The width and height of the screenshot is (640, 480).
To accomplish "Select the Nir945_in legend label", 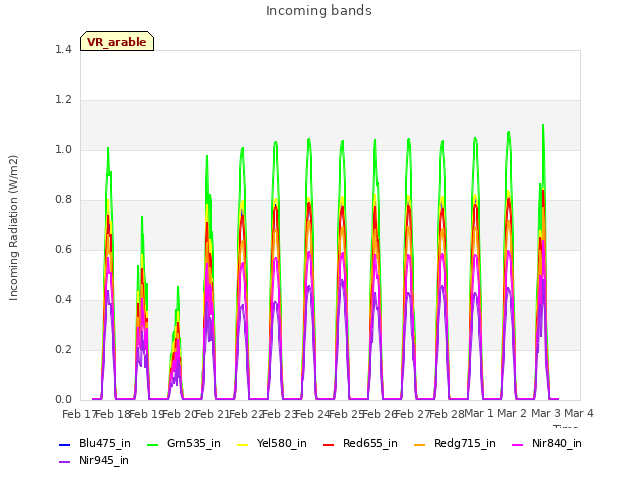I will [104, 460].
